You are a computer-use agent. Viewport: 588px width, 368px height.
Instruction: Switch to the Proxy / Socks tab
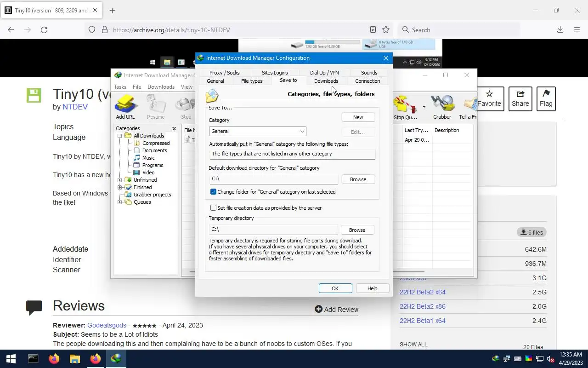coord(224,73)
